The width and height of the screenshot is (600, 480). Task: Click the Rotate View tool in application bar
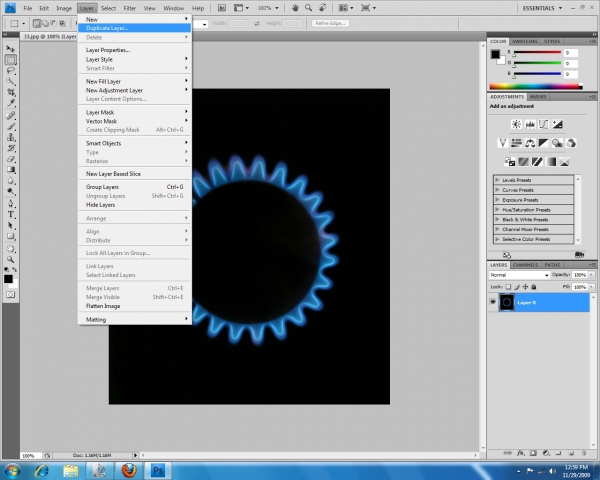tap(323, 8)
